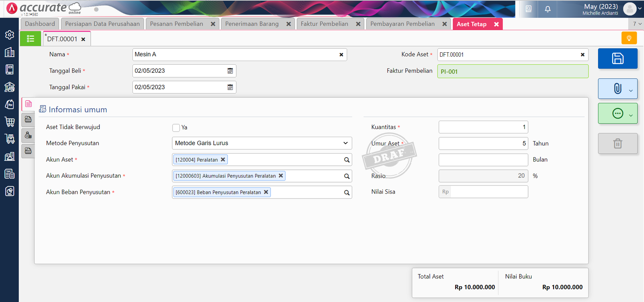This screenshot has width=644, height=302.
Task: Click the blue save floppy disk button
Action: (x=617, y=59)
